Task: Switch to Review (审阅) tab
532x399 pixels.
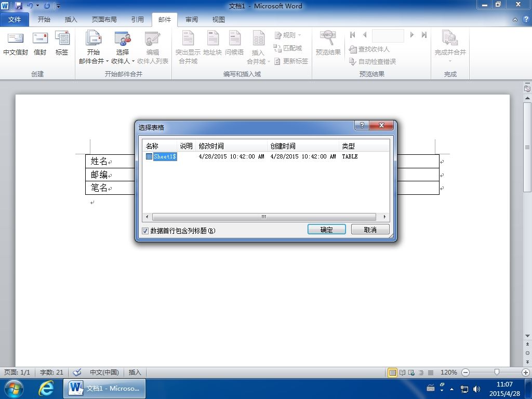Action: 192,20
